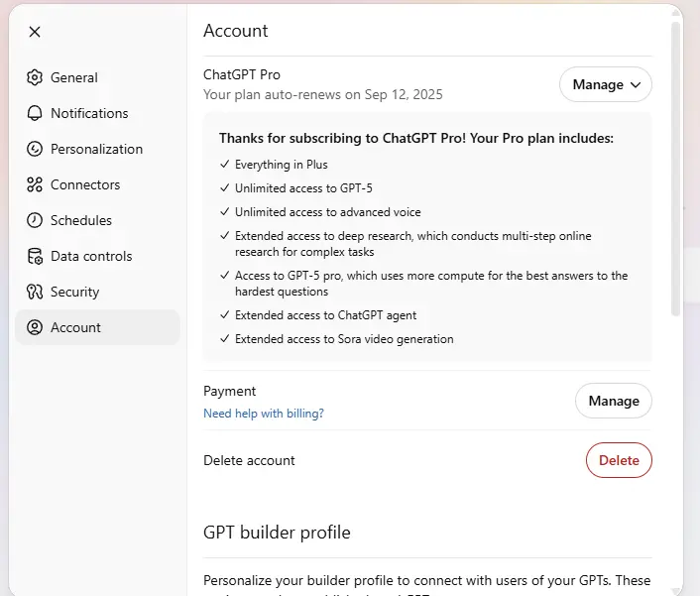Close the settings dialog
The height and width of the screenshot is (596, 700).
pyautogui.click(x=35, y=32)
